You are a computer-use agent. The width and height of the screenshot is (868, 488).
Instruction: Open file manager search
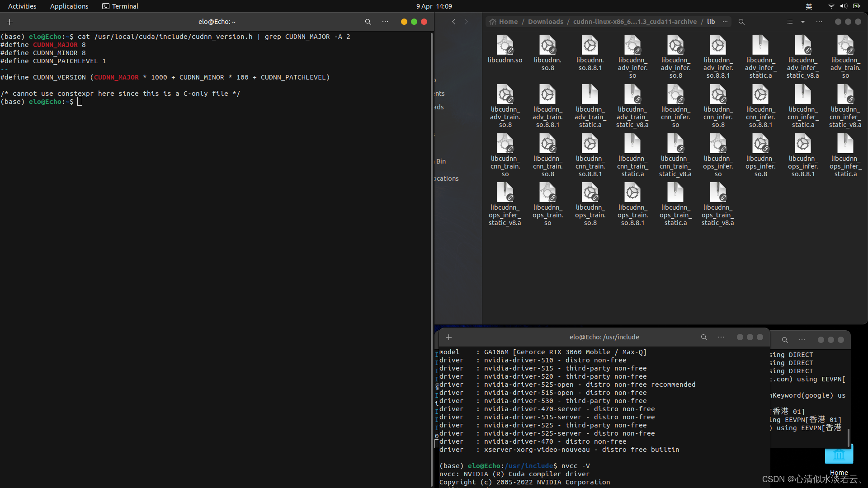coord(741,22)
